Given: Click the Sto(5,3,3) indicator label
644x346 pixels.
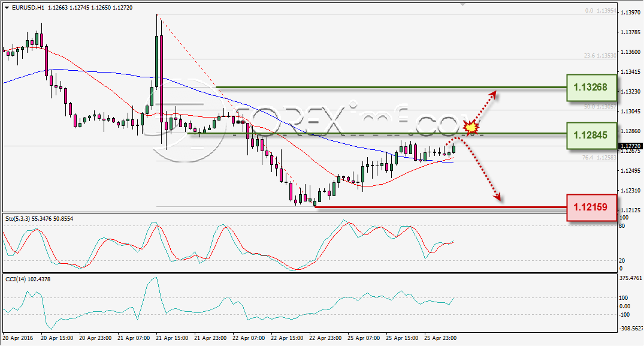Looking at the screenshot, I should click(x=40, y=219).
